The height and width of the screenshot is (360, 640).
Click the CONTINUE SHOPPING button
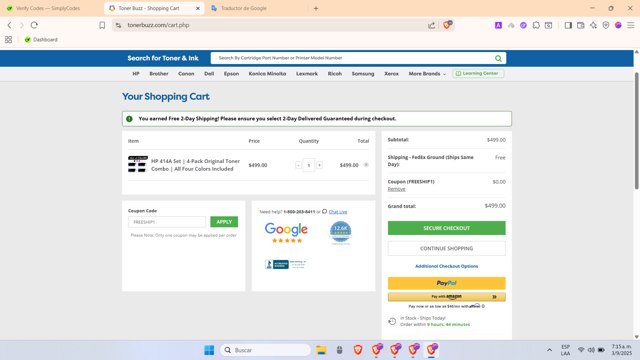[x=447, y=249]
